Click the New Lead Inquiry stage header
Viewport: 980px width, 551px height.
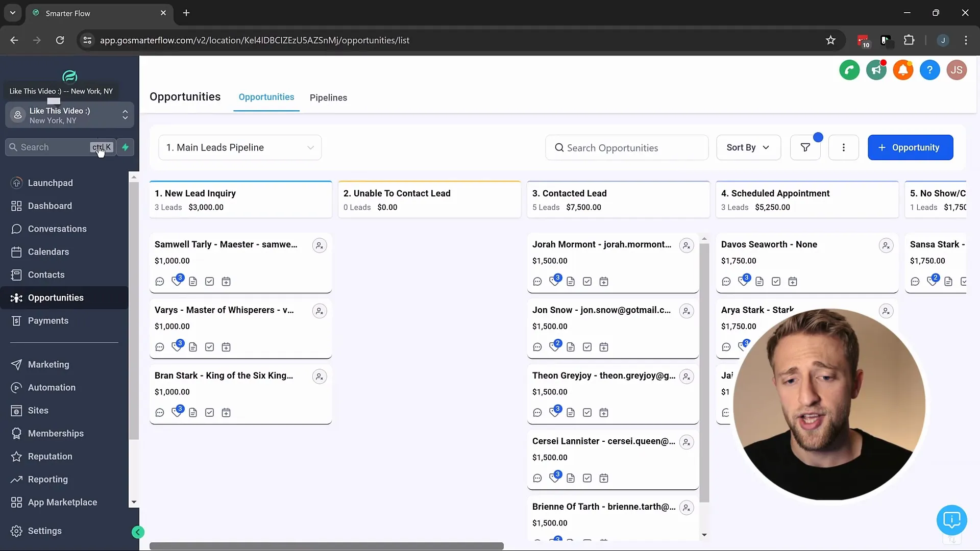pos(240,199)
